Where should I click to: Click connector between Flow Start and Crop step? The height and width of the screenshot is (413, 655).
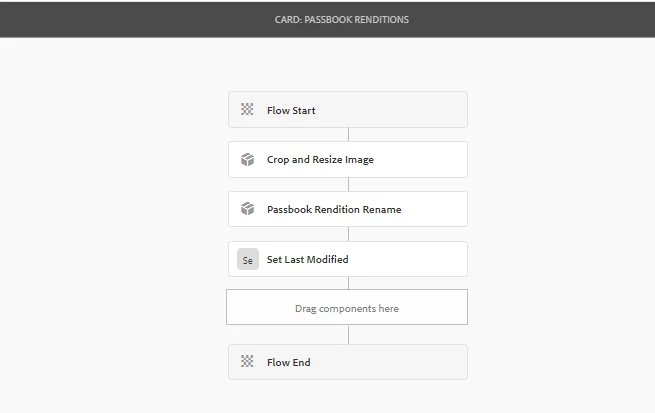click(x=348, y=134)
